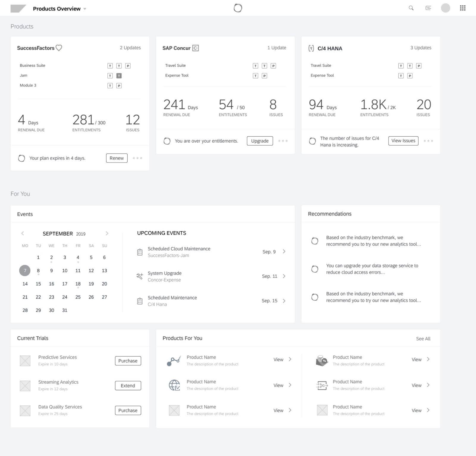Open the Sep. 9 event chevron
This screenshot has height=456, width=476.
click(284, 252)
